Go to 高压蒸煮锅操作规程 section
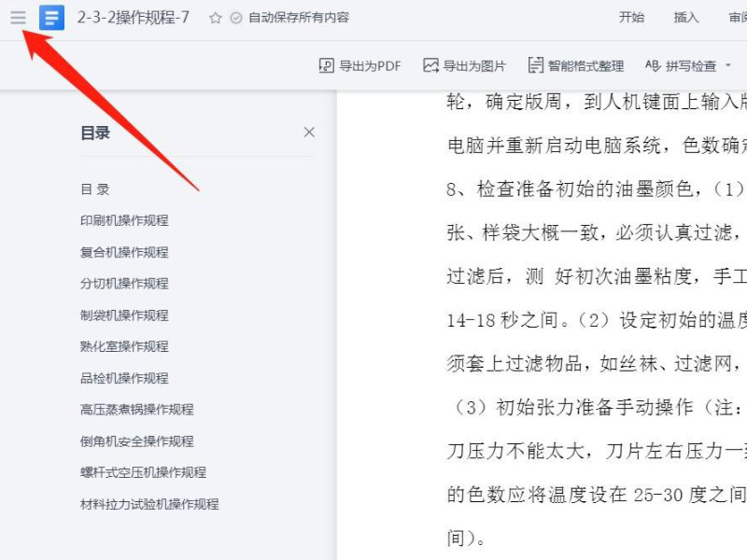The height and width of the screenshot is (560, 747). point(136,409)
